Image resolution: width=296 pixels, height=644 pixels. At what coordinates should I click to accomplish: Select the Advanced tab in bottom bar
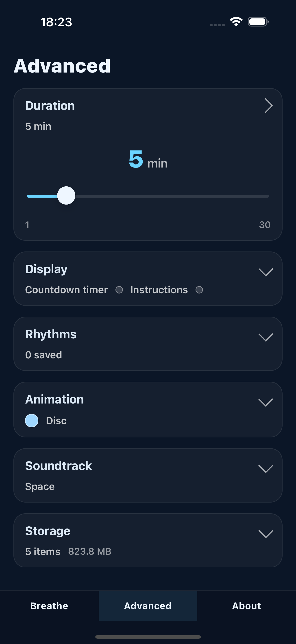[148, 606]
